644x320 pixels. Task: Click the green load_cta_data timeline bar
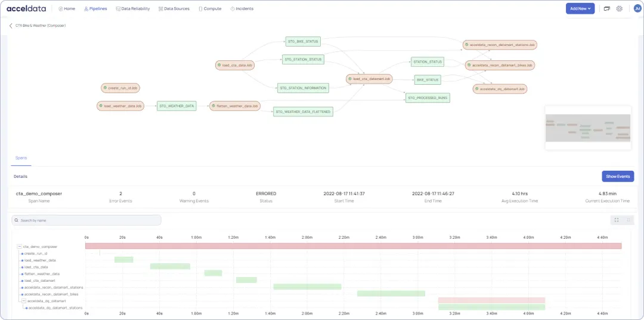click(x=170, y=266)
